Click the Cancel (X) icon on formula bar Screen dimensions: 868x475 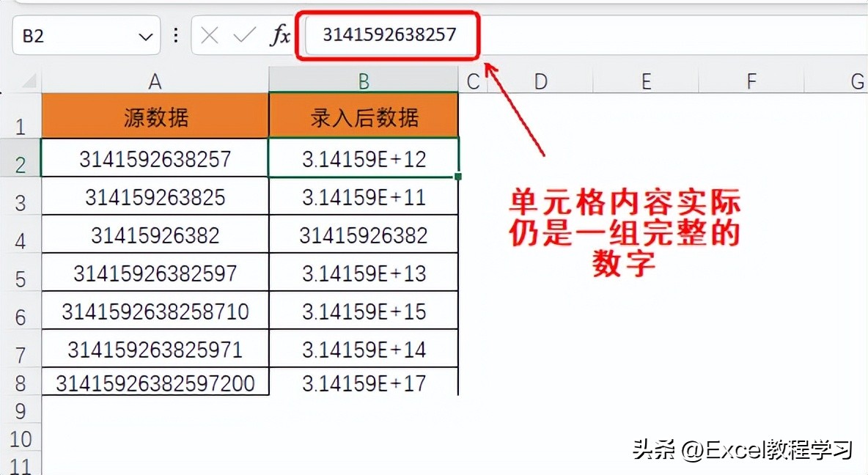tap(209, 35)
